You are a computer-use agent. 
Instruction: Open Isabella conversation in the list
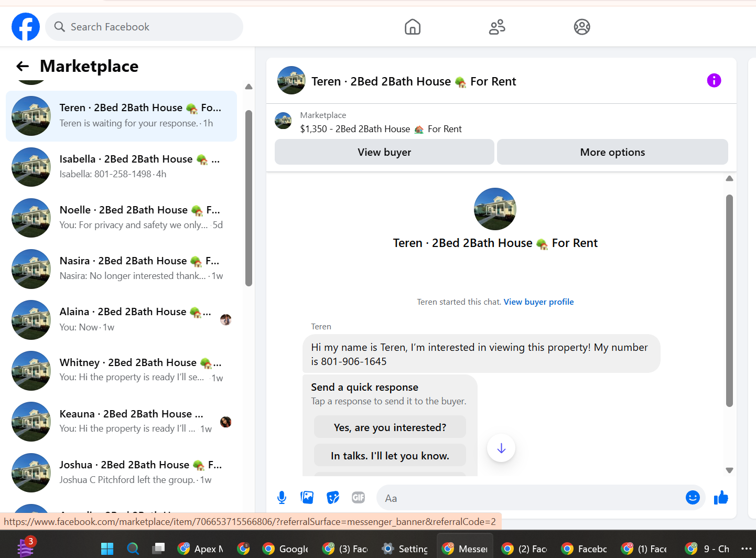click(x=121, y=167)
